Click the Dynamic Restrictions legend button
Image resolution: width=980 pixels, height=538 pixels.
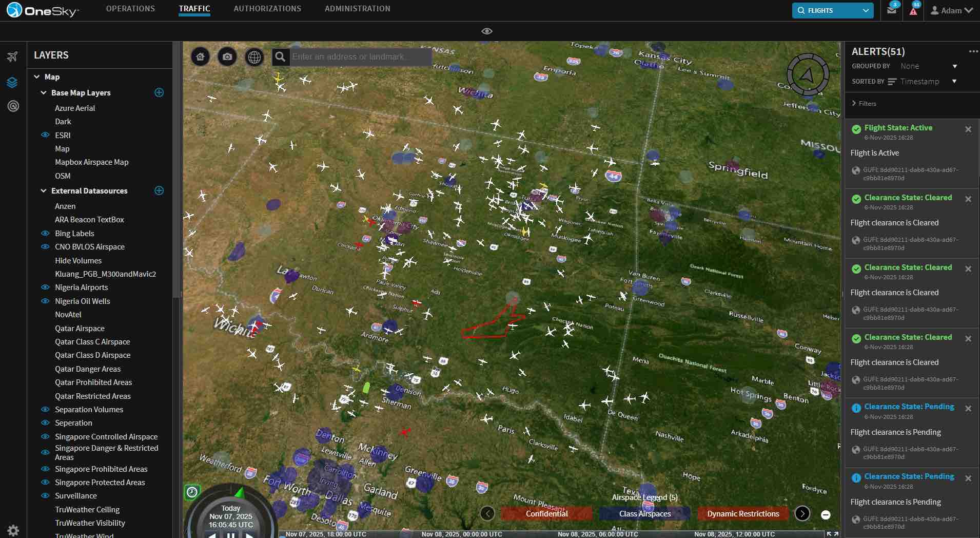point(742,513)
